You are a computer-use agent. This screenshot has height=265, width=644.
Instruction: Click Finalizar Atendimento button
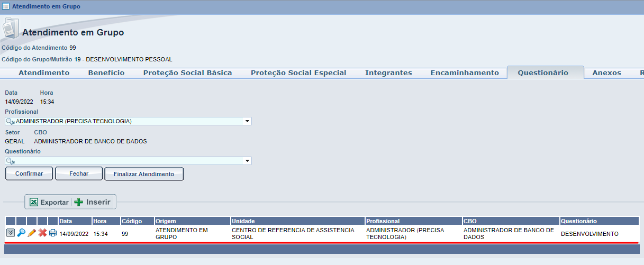click(144, 174)
